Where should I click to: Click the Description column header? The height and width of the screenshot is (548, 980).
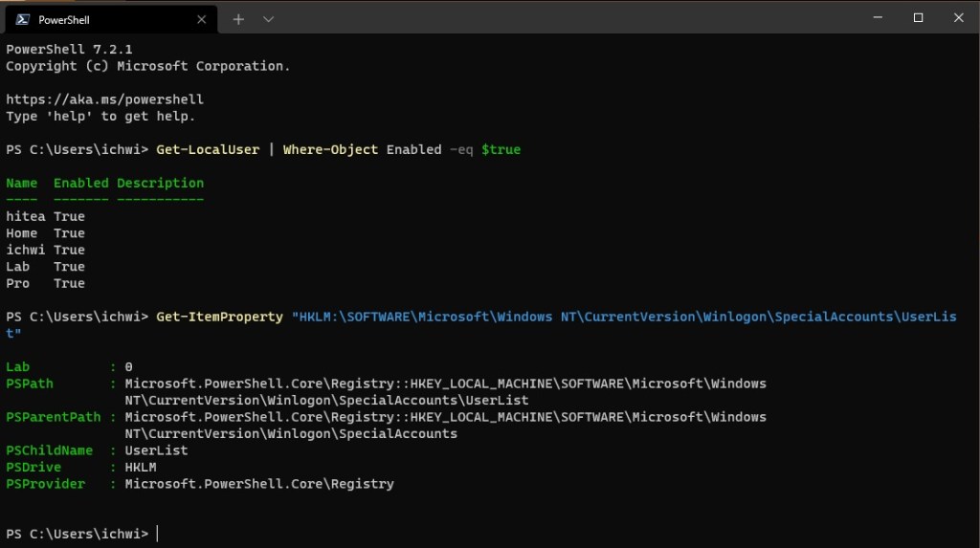click(160, 184)
